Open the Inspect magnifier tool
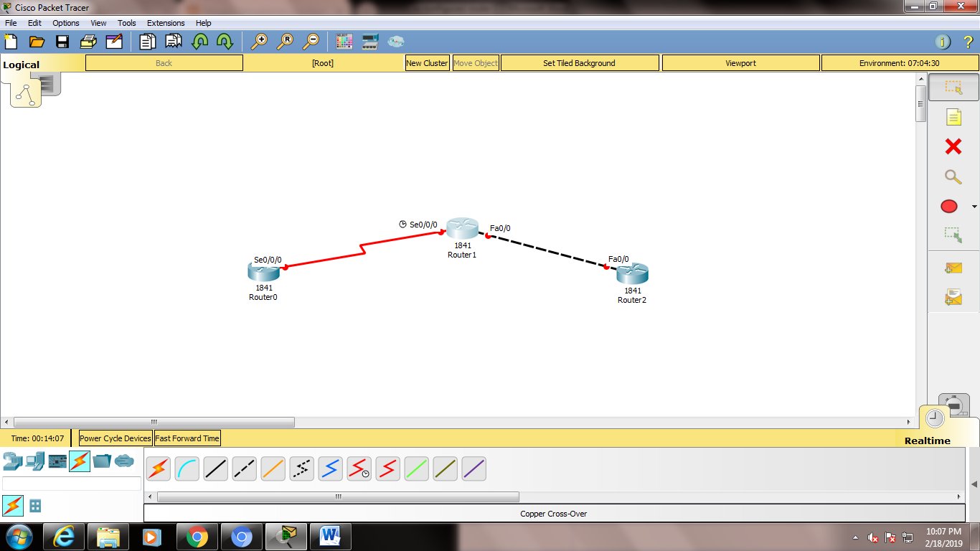The width and height of the screenshot is (980, 551). pos(952,176)
